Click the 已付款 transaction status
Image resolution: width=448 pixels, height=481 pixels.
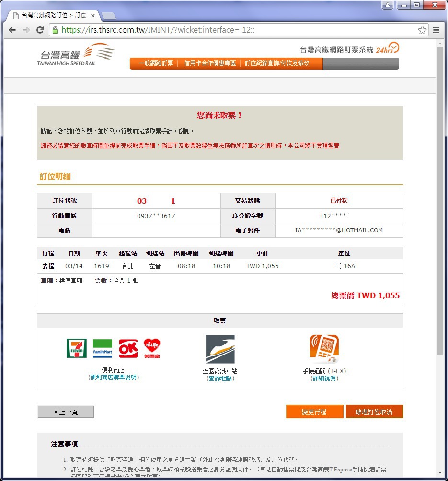point(339,201)
